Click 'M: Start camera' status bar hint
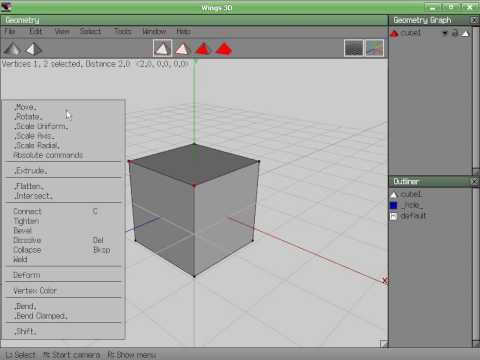This screenshot has width=480, height=360. click(72, 355)
